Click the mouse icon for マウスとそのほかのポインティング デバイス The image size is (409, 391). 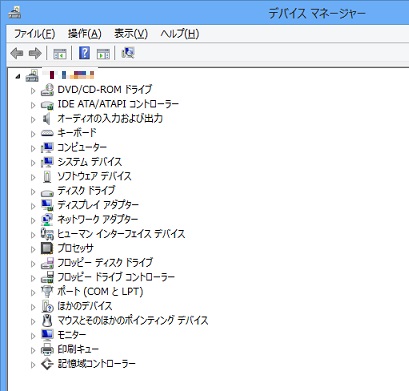click(x=47, y=321)
